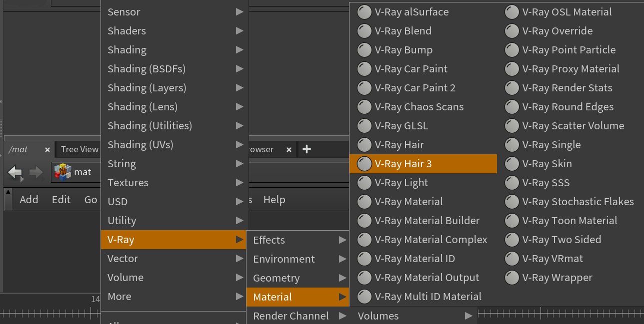Open the V-Ray Environment submenu
The width and height of the screenshot is (644, 324).
(298, 259)
